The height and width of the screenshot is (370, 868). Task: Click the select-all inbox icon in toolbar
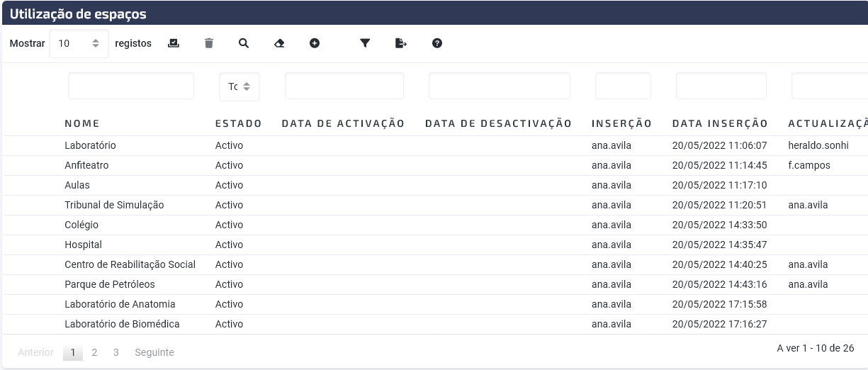(x=174, y=43)
